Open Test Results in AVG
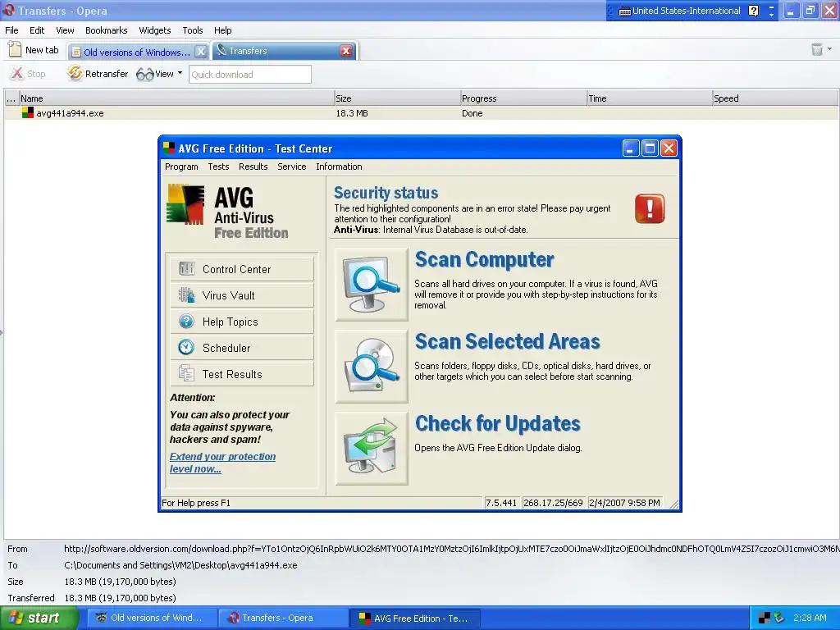840x630 pixels. (242, 374)
